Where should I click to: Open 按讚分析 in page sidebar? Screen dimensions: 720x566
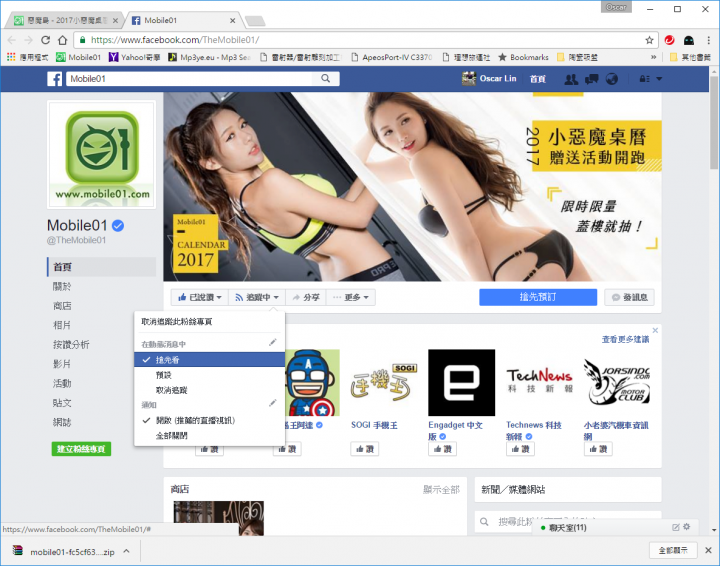pos(71,344)
